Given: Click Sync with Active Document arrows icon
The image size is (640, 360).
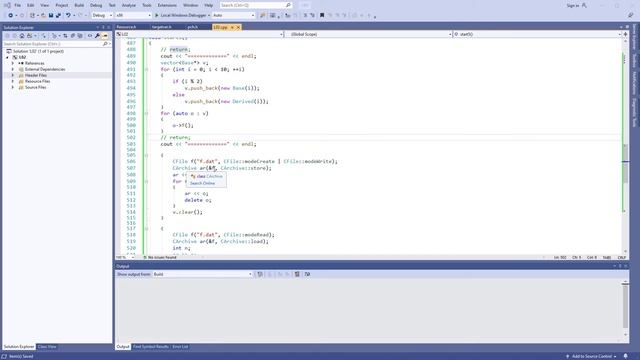Looking at the screenshot, I should coord(65,36).
